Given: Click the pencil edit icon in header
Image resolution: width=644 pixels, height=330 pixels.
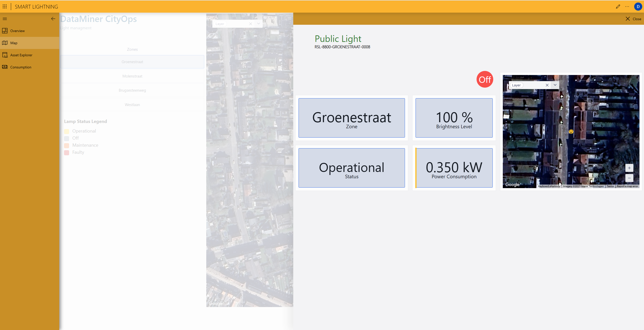Looking at the screenshot, I should pos(618,7).
